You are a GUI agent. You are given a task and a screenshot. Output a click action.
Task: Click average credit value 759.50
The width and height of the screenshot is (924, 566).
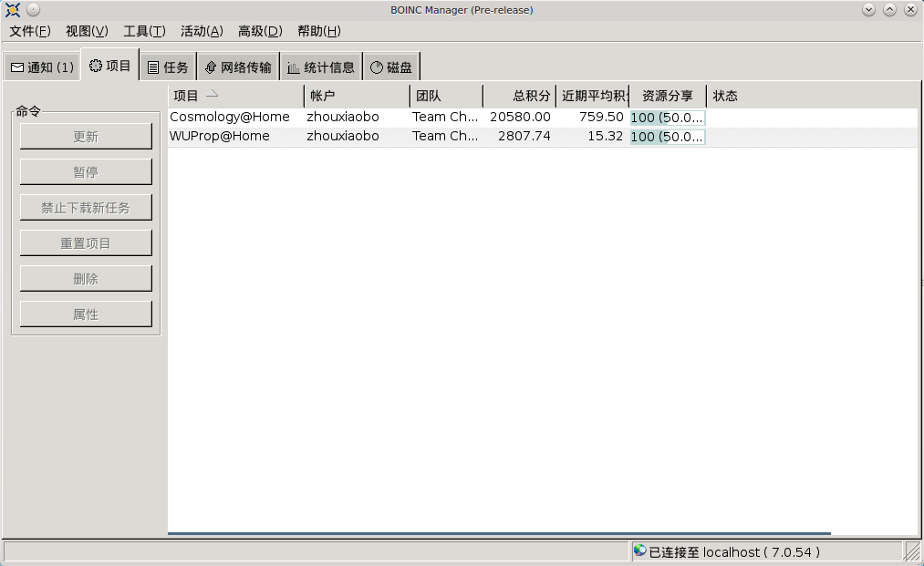tap(601, 117)
